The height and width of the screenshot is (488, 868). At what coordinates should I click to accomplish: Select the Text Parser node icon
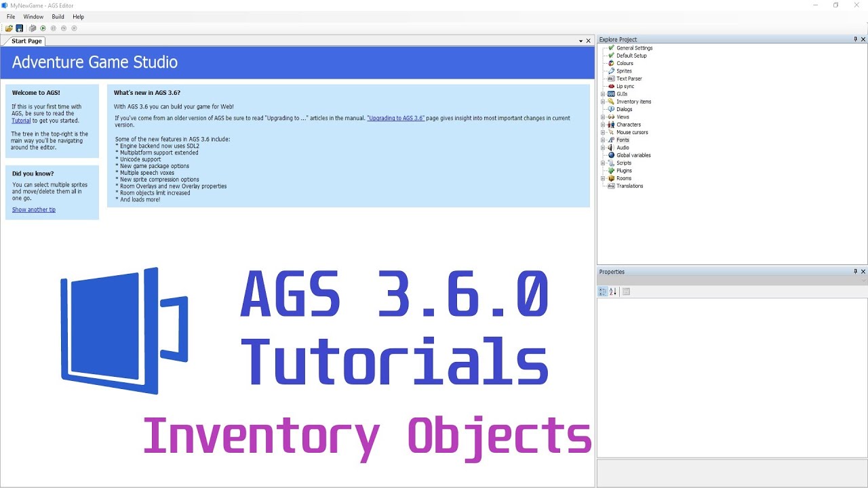point(611,79)
